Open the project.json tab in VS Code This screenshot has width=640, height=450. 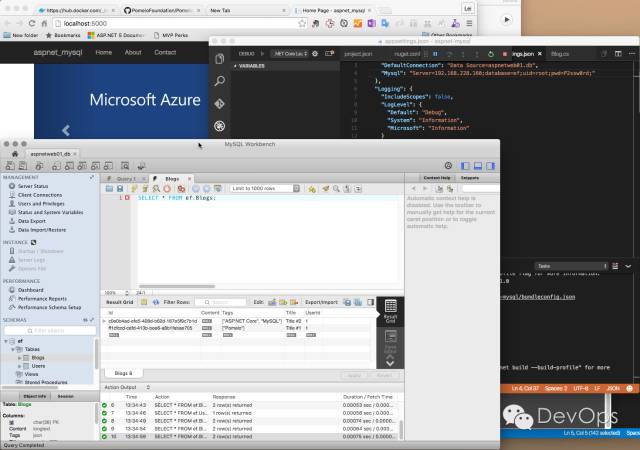(358, 54)
